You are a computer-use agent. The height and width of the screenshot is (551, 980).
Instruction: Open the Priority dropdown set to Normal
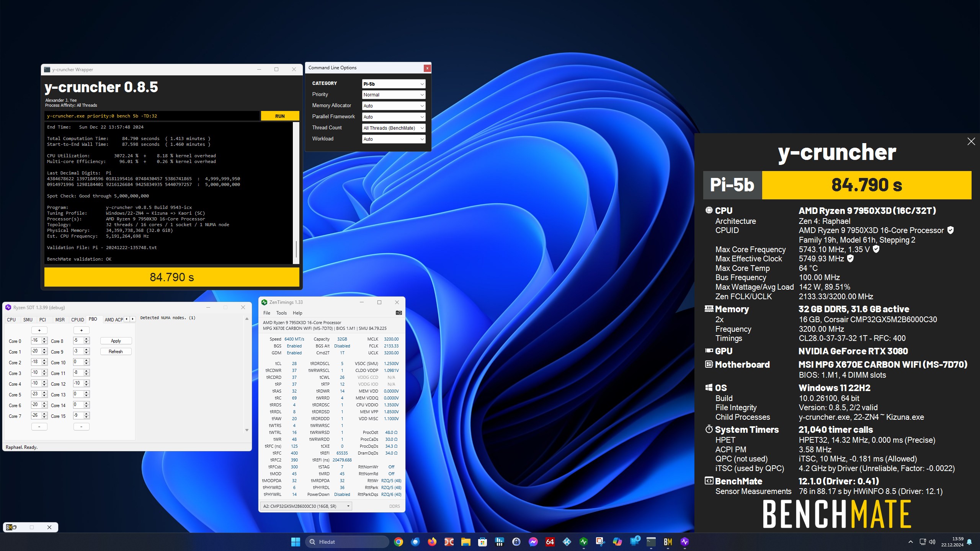click(394, 95)
